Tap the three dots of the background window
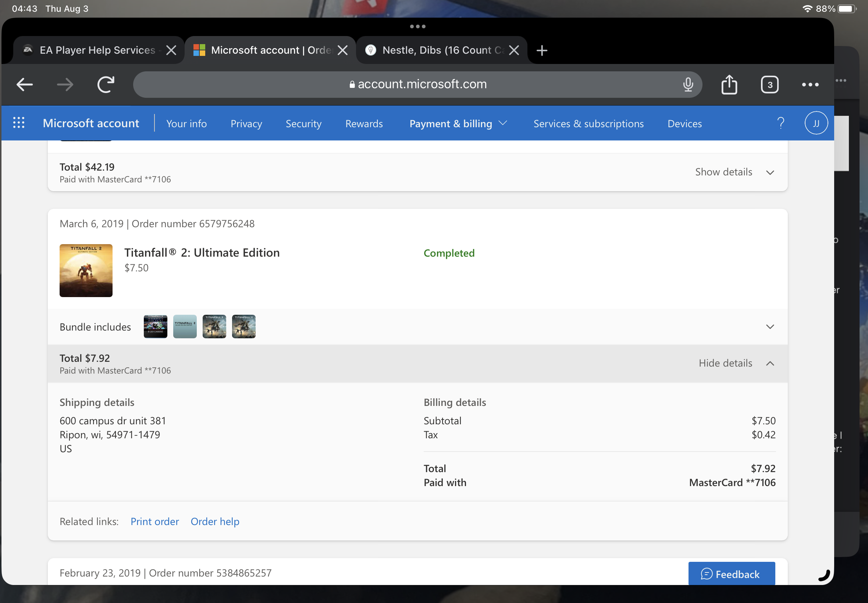This screenshot has height=603, width=868. tap(841, 81)
